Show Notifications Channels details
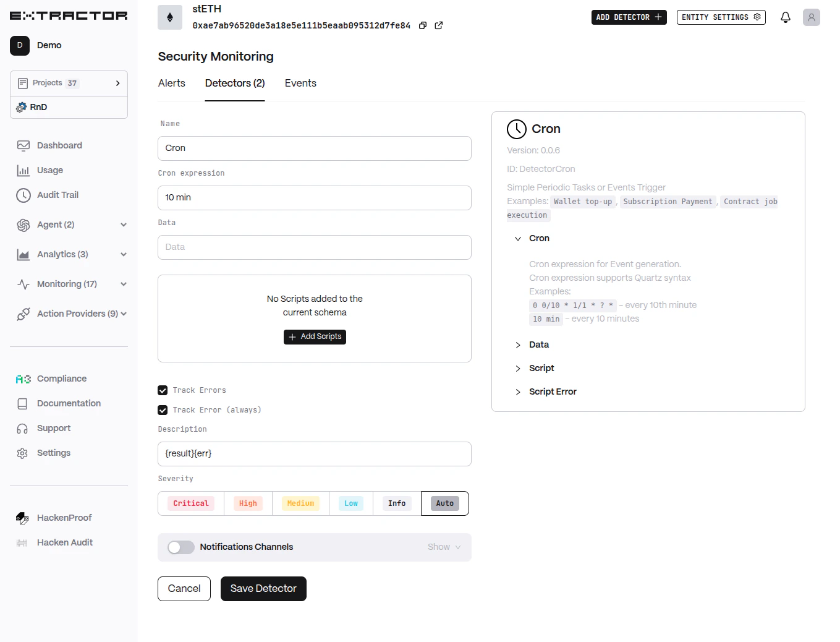The image size is (840, 642). (444, 547)
